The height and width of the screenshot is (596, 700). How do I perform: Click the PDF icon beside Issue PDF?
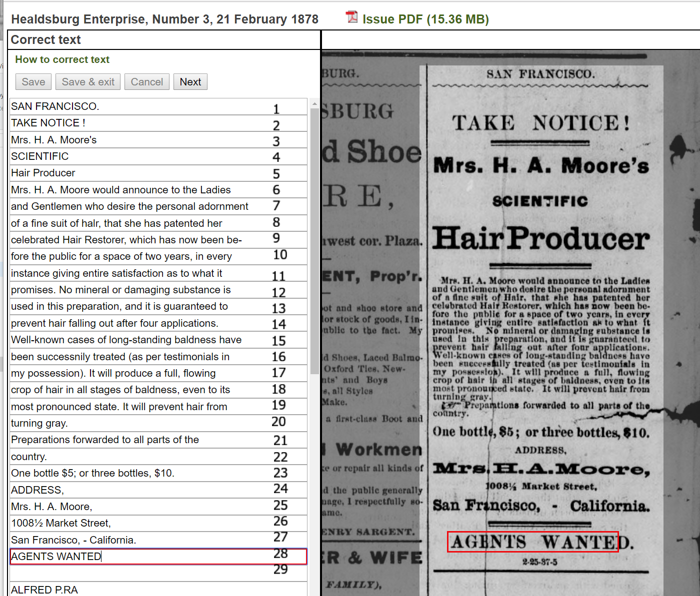tap(351, 17)
